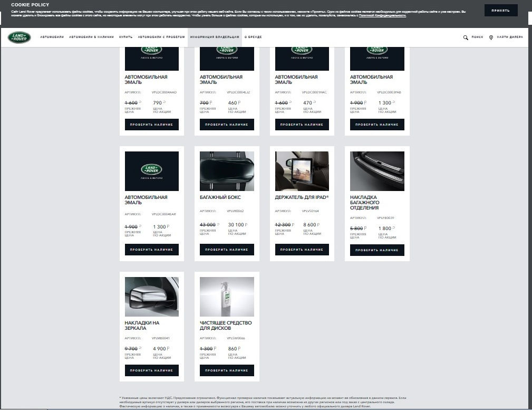
Task: Click article number VPLSW0066
Action: click(236, 338)
